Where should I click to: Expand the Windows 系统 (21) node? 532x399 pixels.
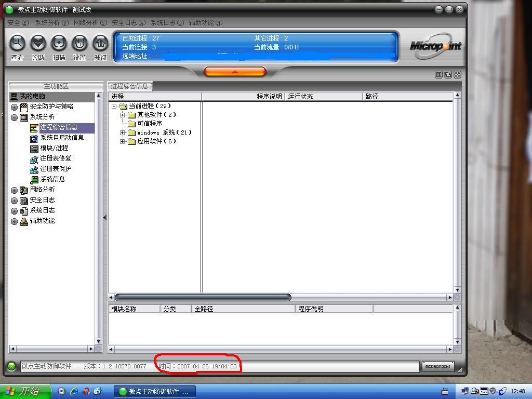(123, 132)
